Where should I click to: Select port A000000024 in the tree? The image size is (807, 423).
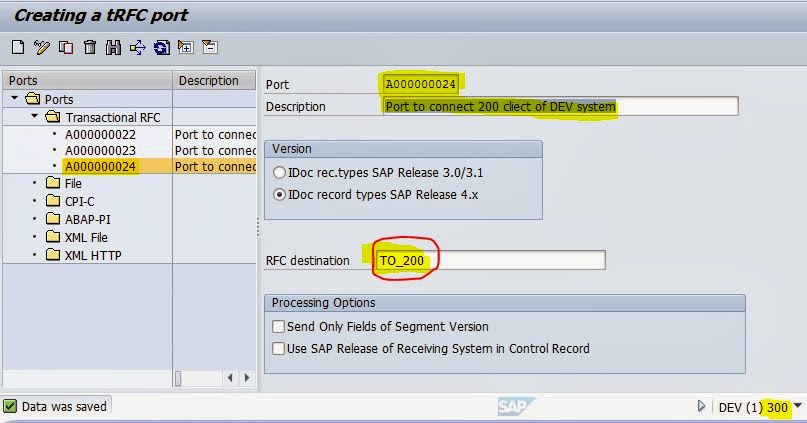pos(100,166)
